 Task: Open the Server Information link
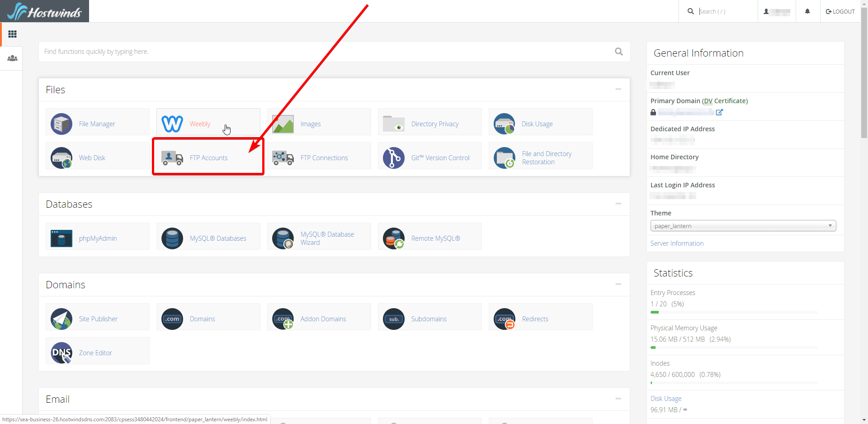[x=677, y=243]
